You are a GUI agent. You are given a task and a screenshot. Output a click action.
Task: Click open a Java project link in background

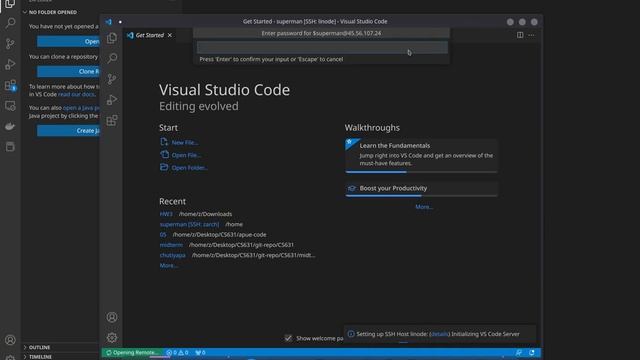click(x=81, y=108)
